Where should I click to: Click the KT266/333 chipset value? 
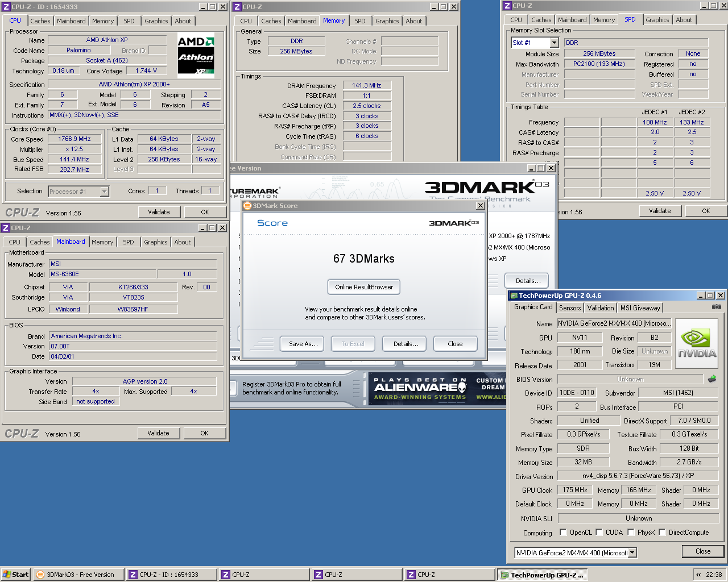133,287
